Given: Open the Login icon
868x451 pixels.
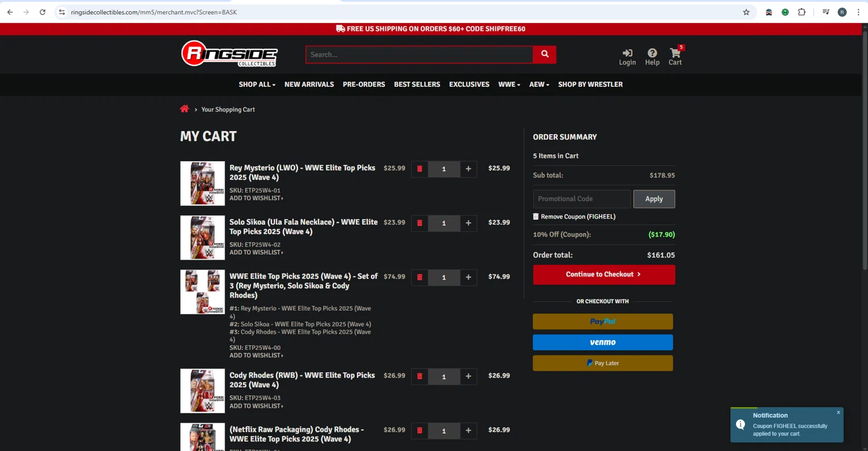Looking at the screenshot, I should (627, 57).
